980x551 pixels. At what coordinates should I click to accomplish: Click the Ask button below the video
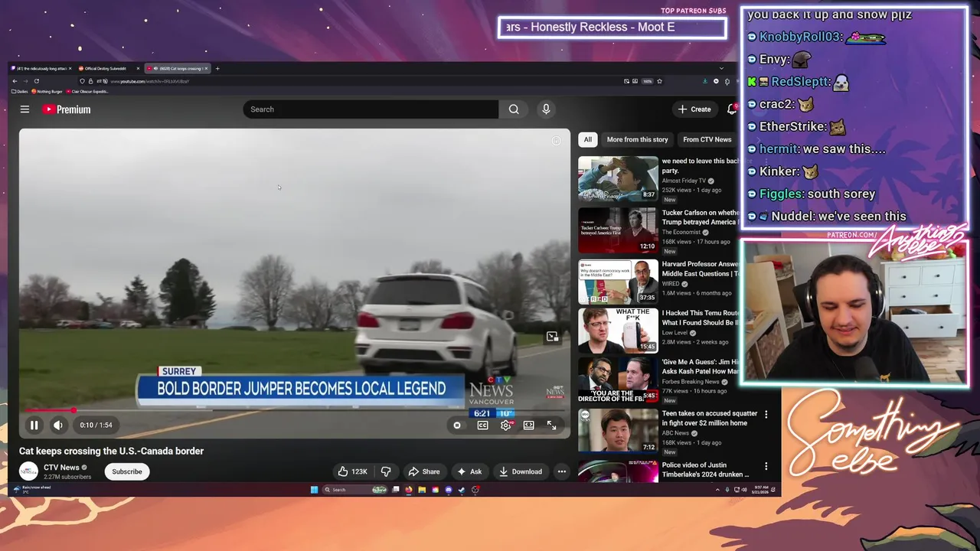[469, 471]
